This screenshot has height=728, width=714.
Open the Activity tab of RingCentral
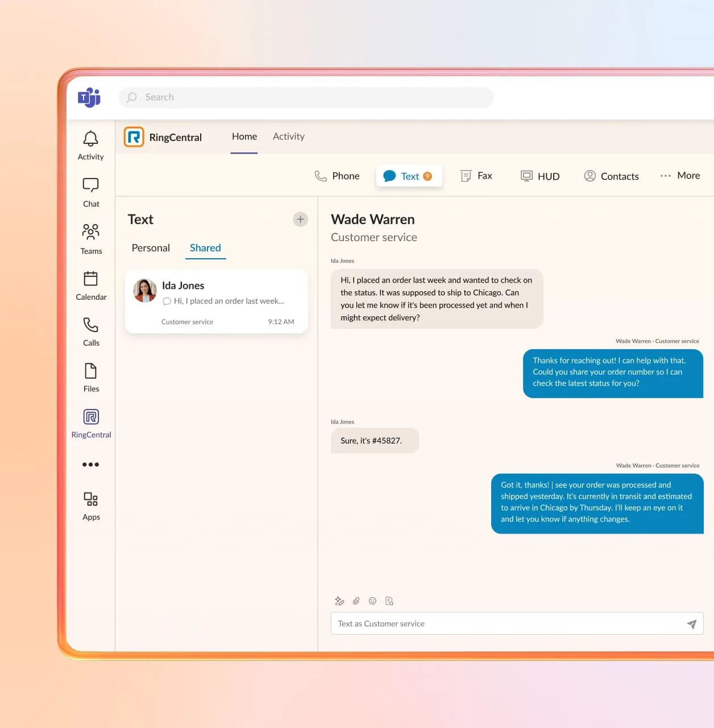(288, 136)
